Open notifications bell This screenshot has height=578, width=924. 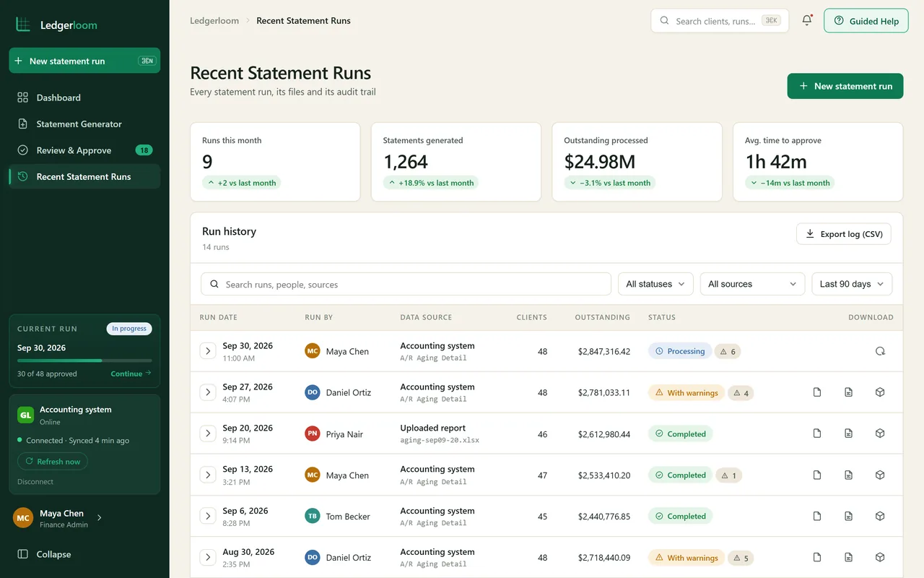point(807,21)
